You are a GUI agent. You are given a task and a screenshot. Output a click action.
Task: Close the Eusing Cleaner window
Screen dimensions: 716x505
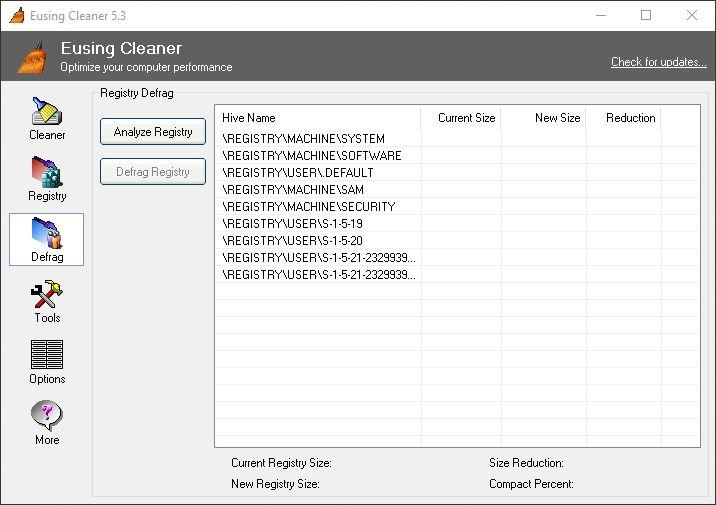point(691,16)
